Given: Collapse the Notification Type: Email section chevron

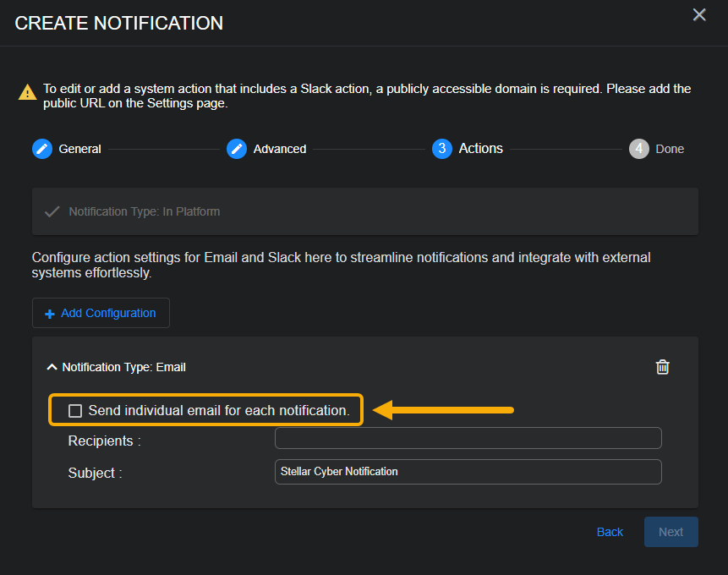Looking at the screenshot, I should click(x=52, y=367).
